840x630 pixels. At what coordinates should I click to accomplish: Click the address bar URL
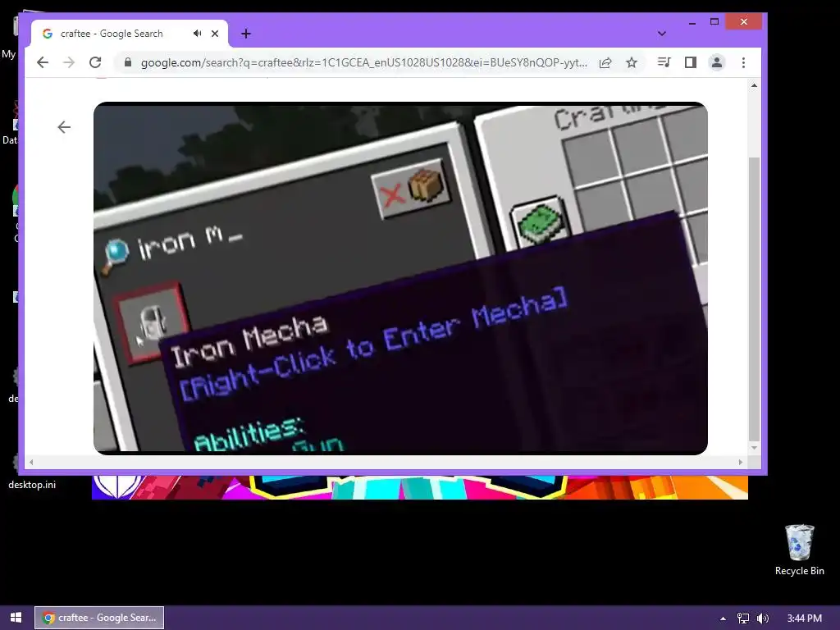point(363,62)
